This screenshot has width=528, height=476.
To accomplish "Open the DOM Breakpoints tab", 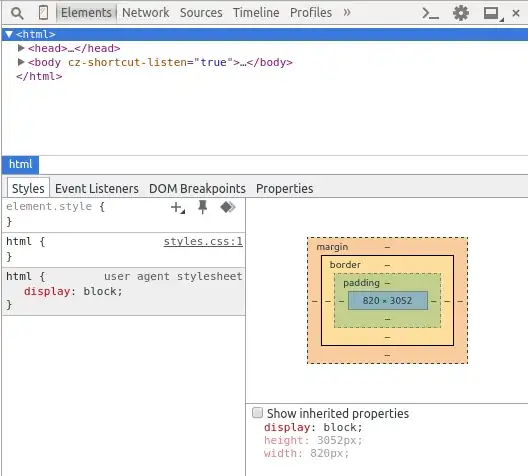I will [197, 189].
